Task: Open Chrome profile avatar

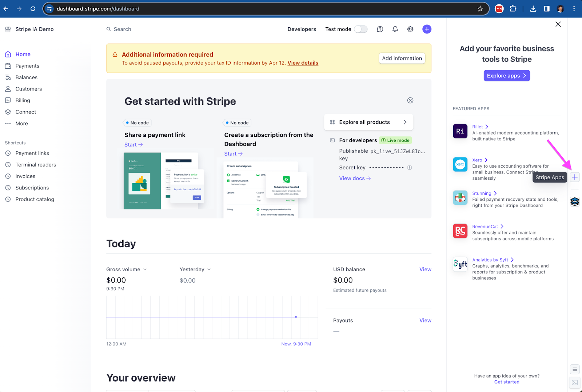Action: point(561,9)
